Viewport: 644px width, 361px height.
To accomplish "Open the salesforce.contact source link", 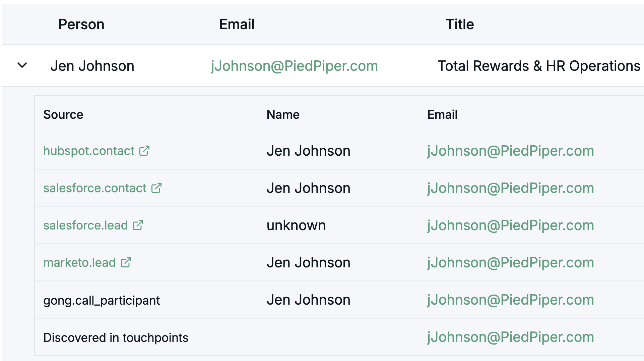I will [95, 188].
